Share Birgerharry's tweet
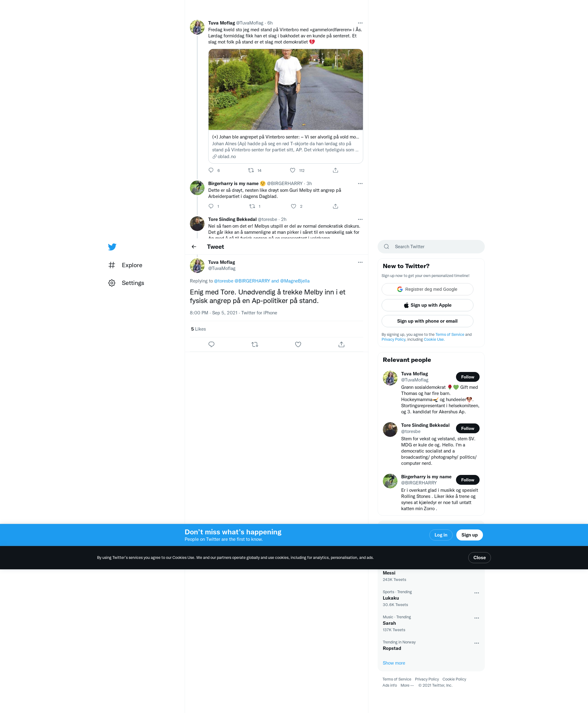 (335, 206)
